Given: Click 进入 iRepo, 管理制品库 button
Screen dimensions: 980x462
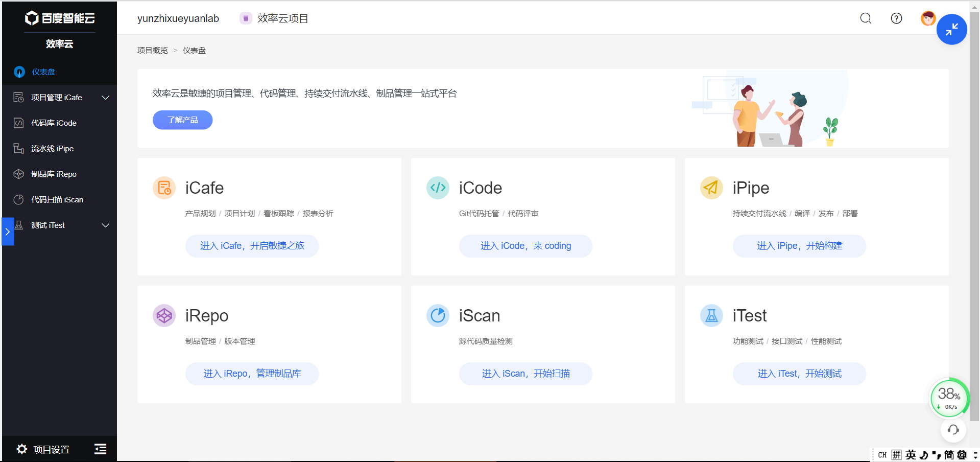Looking at the screenshot, I should (252, 374).
